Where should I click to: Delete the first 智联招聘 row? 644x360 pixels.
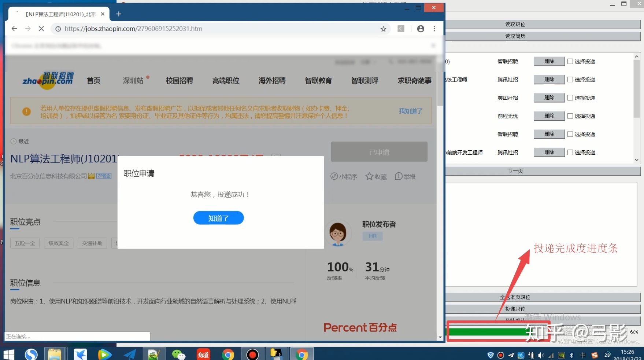coord(549,61)
